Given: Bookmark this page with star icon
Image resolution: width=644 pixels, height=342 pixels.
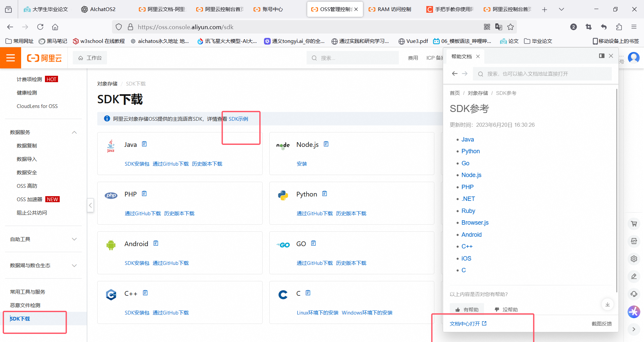Looking at the screenshot, I should click(511, 27).
